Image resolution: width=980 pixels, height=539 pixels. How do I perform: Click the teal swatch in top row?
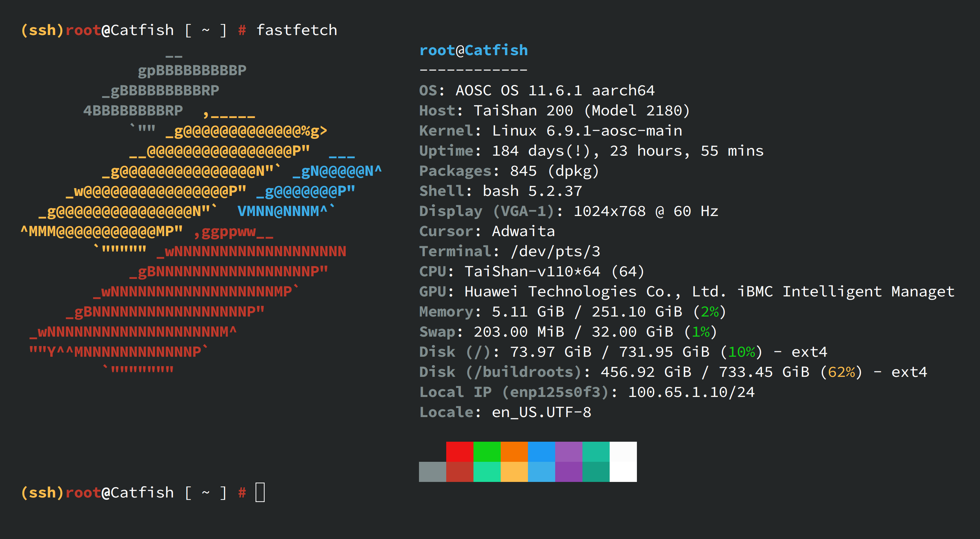(x=596, y=451)
